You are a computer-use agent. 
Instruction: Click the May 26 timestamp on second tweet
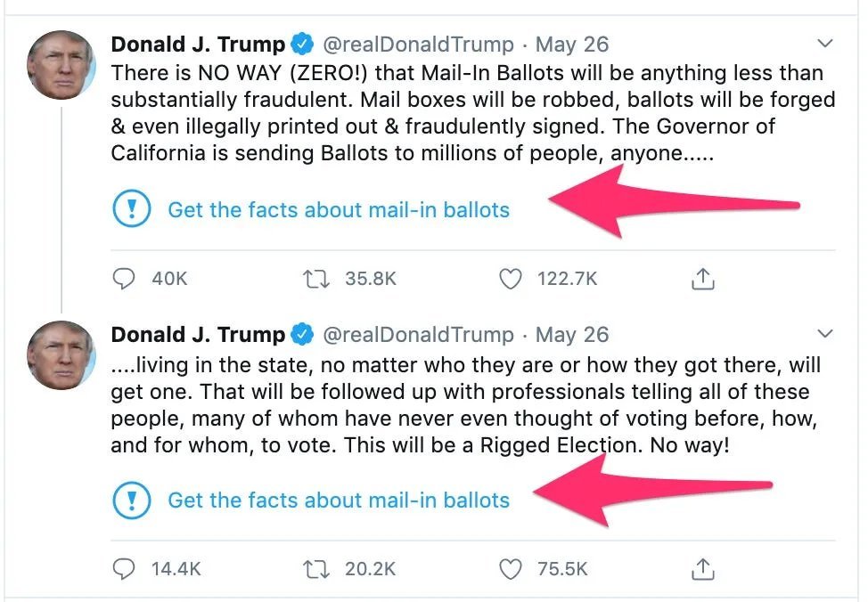point(572,335)
